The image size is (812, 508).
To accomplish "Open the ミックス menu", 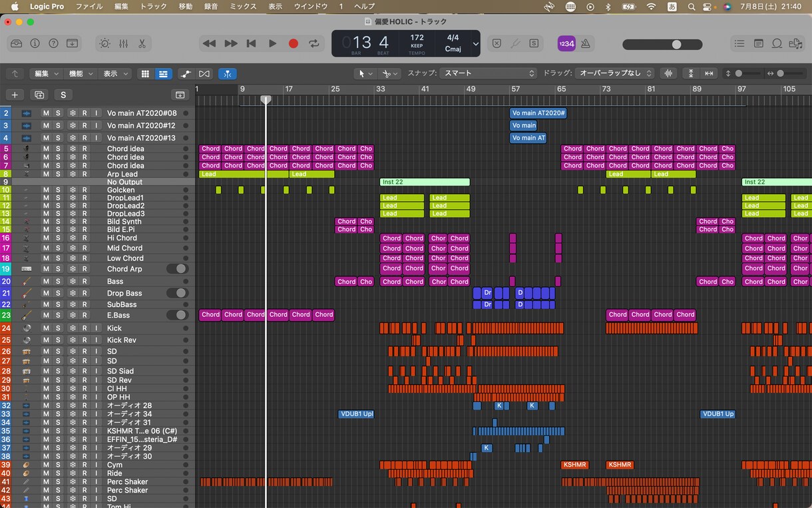I will click(243, 6).
